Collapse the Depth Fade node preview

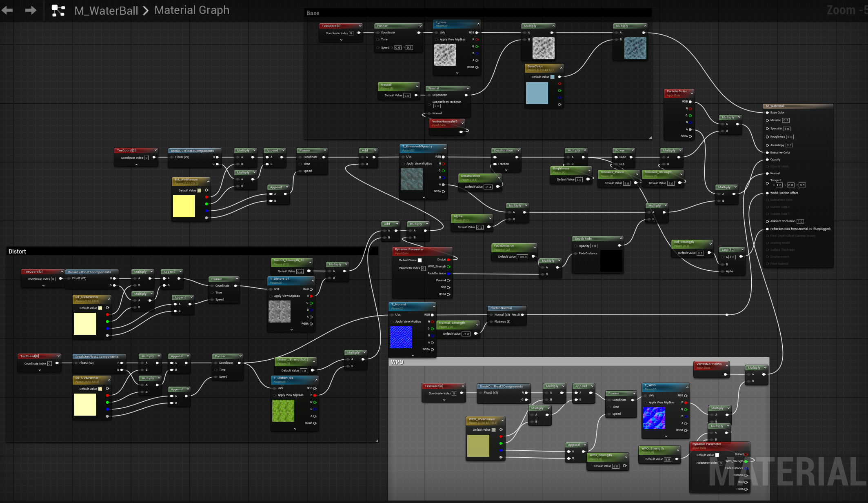click(621, 238)
